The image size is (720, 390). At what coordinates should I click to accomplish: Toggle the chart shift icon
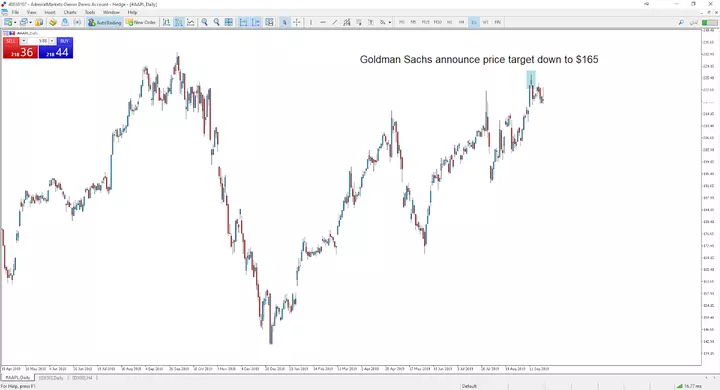[256, 22]
